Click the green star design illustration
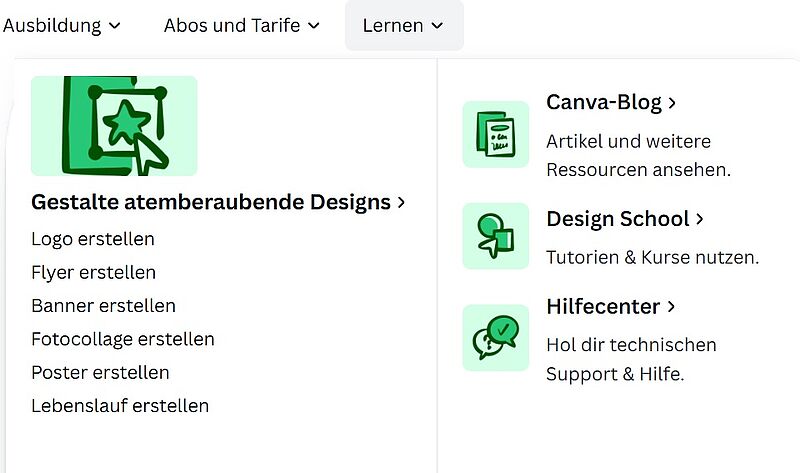Screen dimensions: 800x473 tap(114, 126)
